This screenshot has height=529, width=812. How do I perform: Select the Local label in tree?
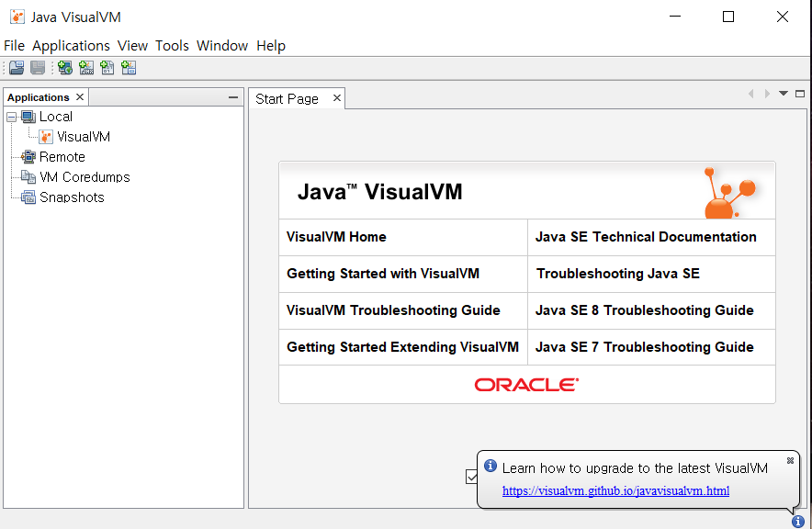click(56, 117)
